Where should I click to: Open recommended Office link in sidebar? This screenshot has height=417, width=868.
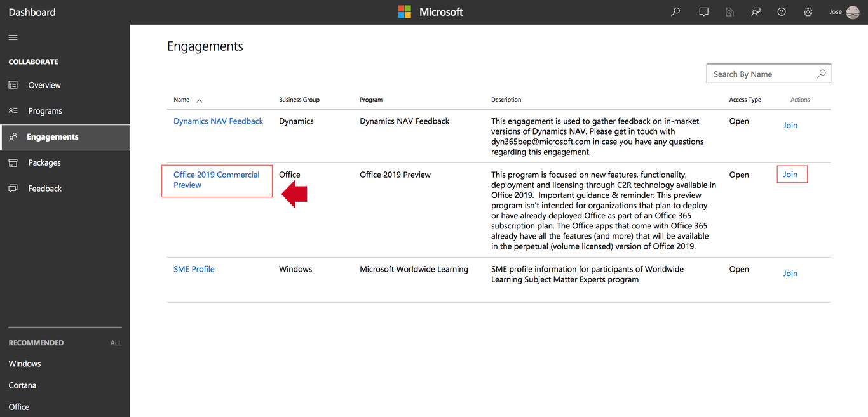(x=19, y=407)
